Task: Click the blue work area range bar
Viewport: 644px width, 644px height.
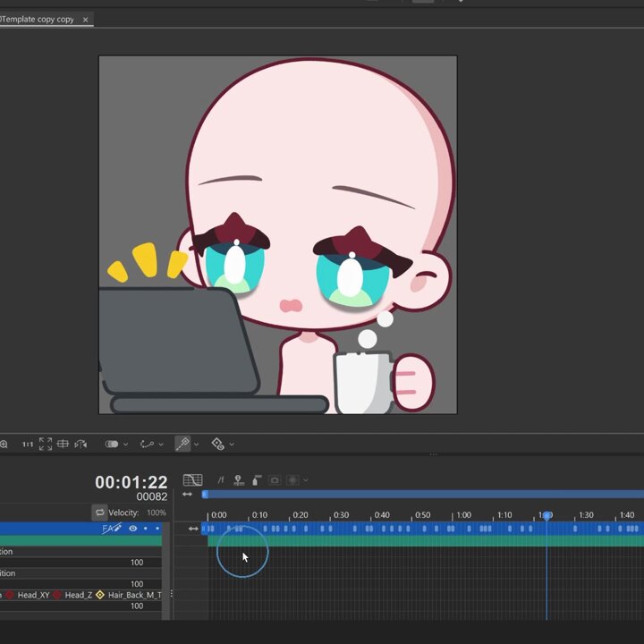Action: point(423,494)
